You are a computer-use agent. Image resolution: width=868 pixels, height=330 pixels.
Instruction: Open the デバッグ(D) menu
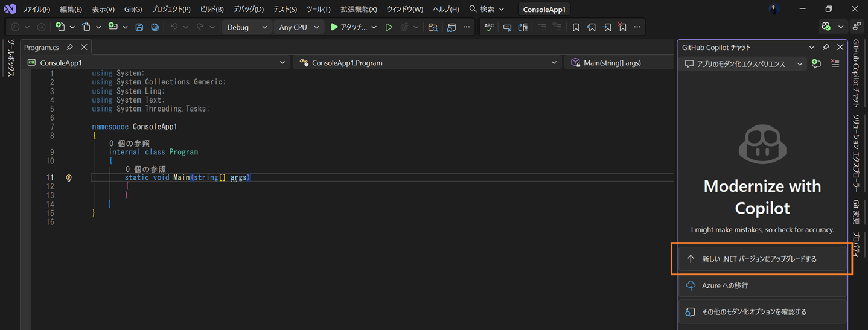point(249,9)
